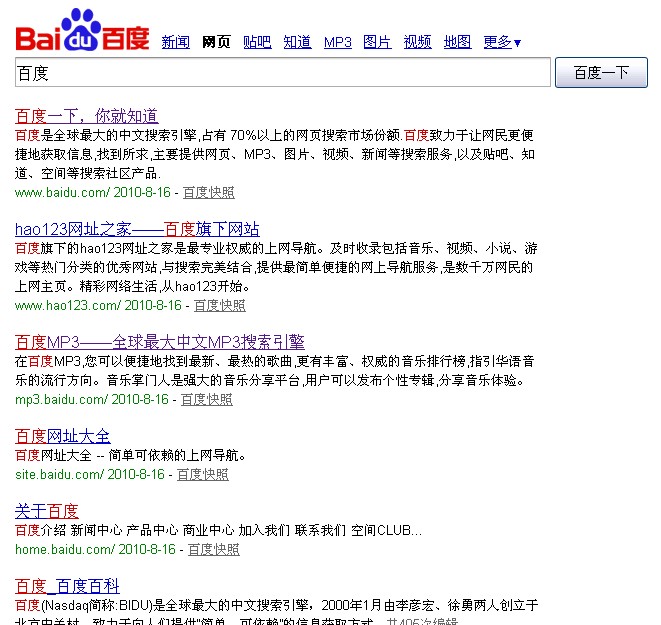The image size is (661, 625).
Task: Open result 百度网址大全
Action: pos(63,436)
